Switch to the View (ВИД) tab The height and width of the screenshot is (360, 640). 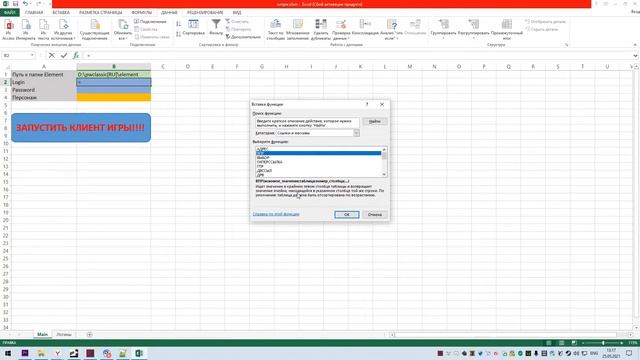pos(237,13)
